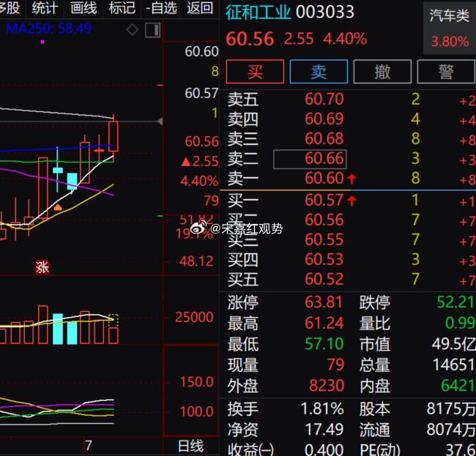Click the 换手 value 1.81%
This screenshot has width=476, height=456.
322,409
